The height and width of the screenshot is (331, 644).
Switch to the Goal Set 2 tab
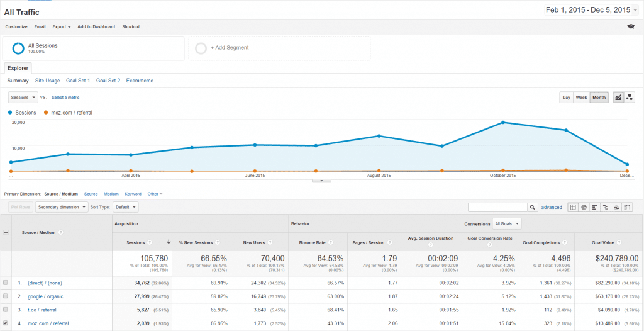point(108,81)
